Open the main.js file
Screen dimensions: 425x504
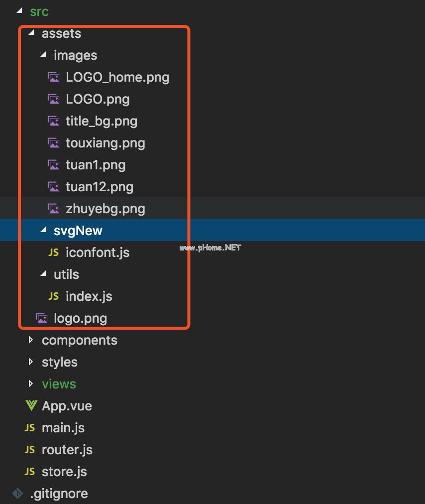pyautogui.click(x=63, y=428)
